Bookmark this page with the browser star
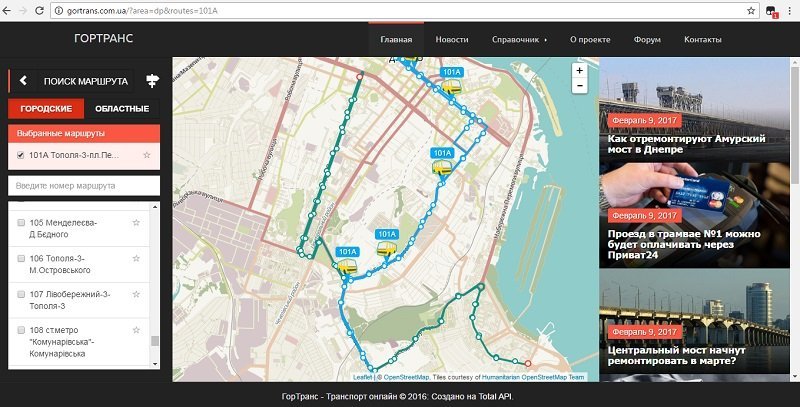Screen dimensions: 800x407 coord(751,10)
